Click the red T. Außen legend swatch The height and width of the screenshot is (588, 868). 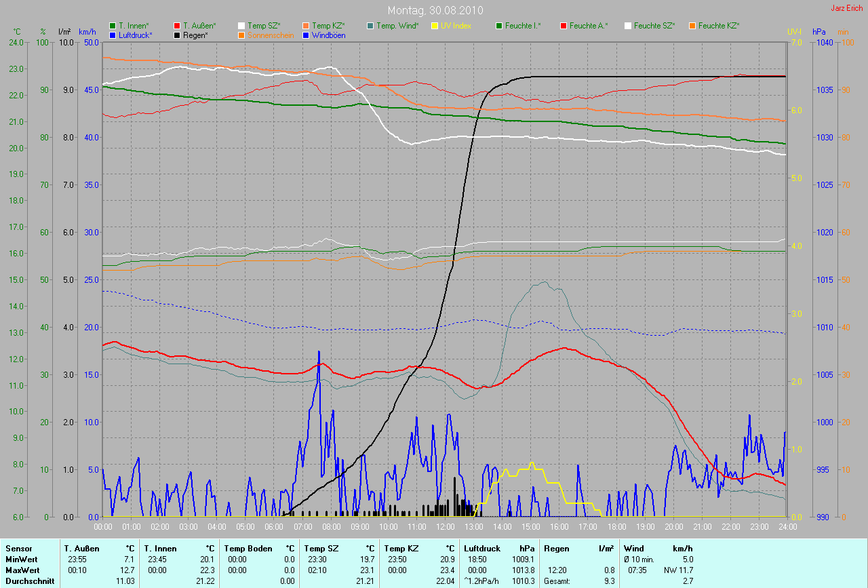point(178,26)
